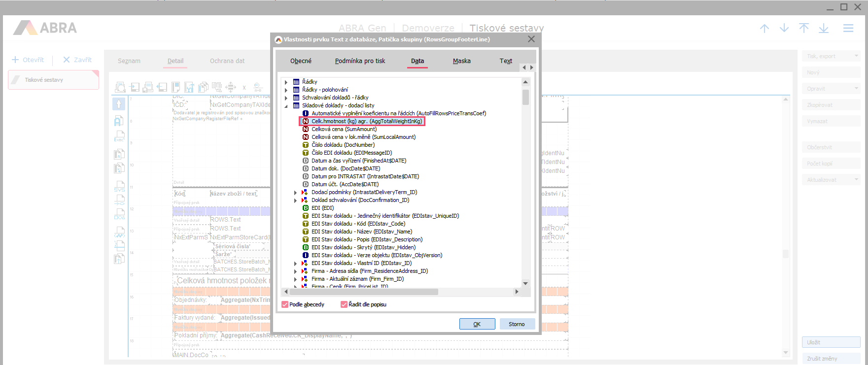Click the tree structure toolbar icon
The image size is (868, 365).
pos(217,88)
